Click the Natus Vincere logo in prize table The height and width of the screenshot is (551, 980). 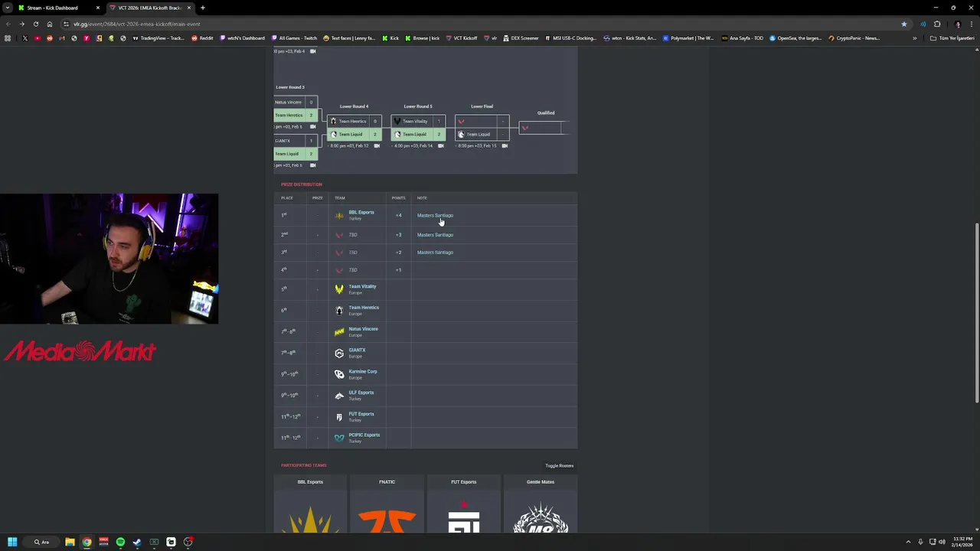[339, 331]
